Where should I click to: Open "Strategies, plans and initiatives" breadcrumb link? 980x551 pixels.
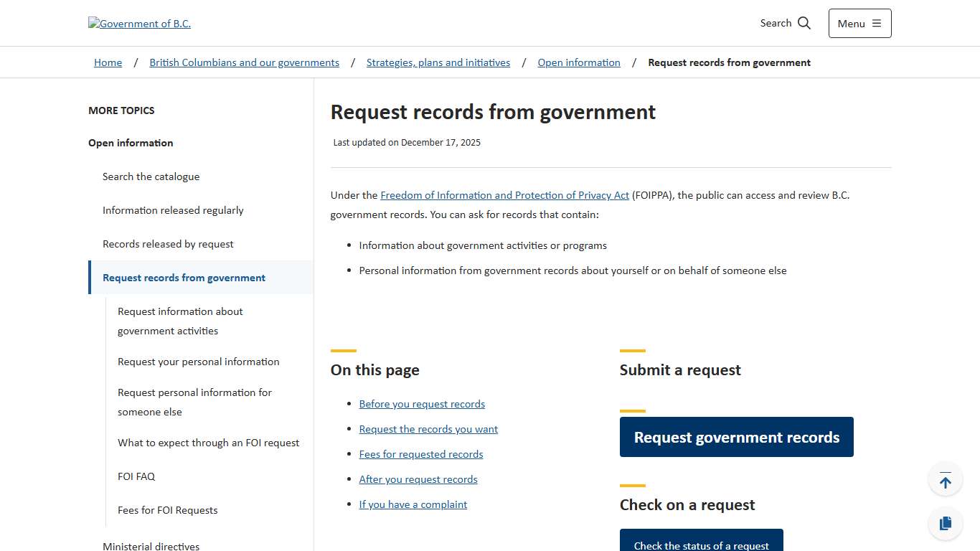438,62
